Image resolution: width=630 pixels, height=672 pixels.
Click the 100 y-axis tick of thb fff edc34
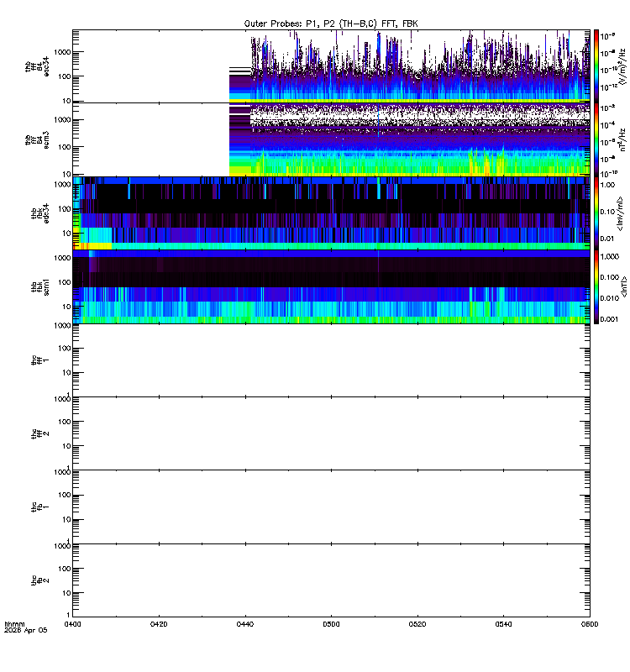[x=65, y=76]
